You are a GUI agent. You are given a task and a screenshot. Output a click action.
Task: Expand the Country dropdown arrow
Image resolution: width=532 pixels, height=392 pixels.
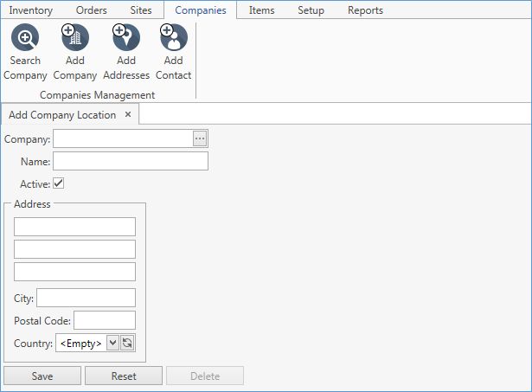click(112, 344)
